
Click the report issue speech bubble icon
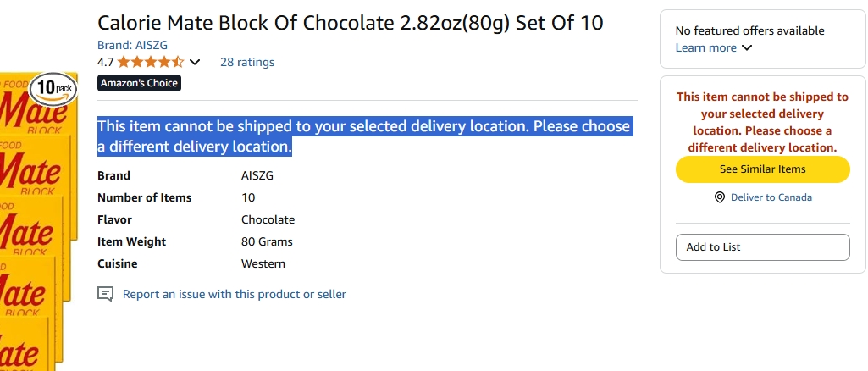coord(105,294)
